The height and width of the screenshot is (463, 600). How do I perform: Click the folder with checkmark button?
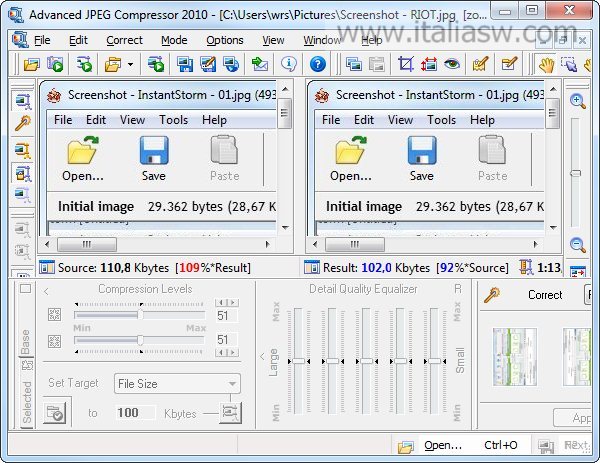tap(55, 412)
